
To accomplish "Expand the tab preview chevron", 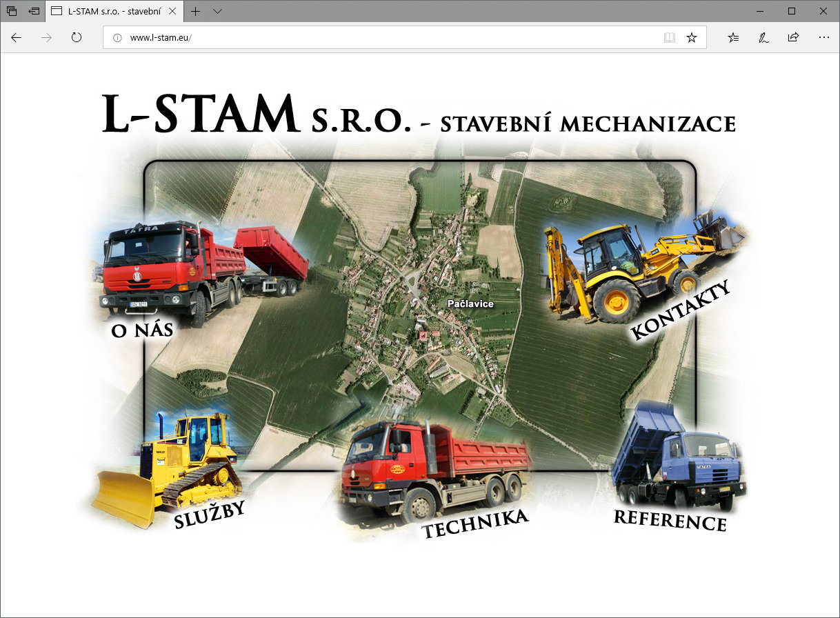I will (218, 11).
